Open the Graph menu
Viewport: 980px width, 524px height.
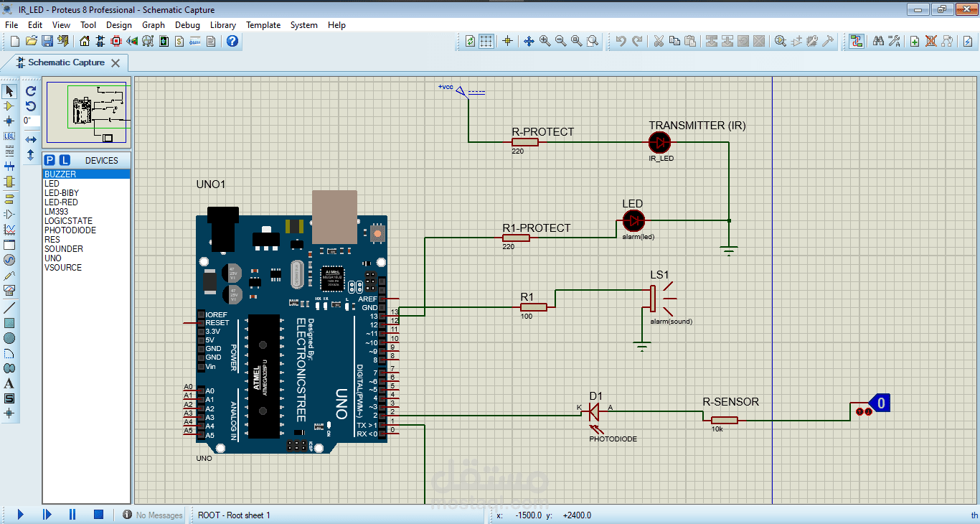(x=154, y=24)
